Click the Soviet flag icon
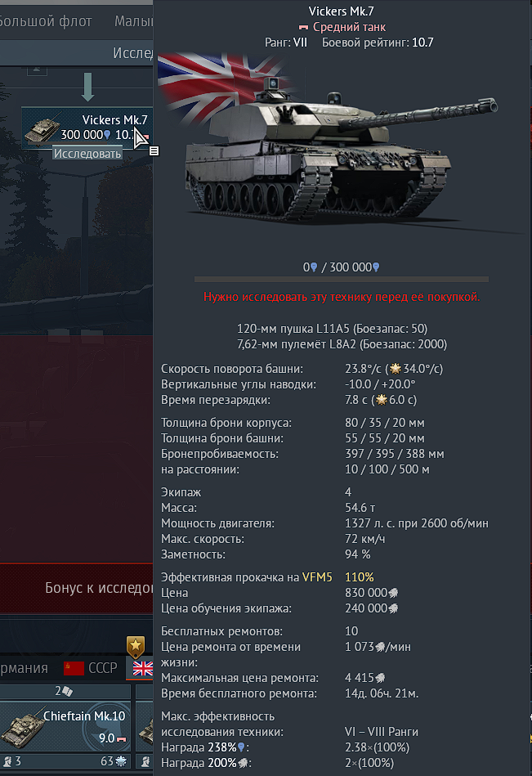The image size is (532, 776). 74,669
